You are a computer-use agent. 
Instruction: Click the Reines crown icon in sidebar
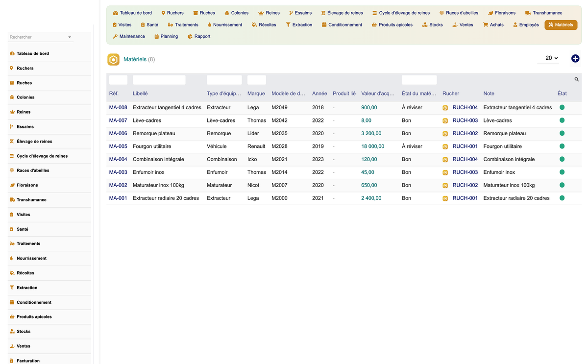(12, 112)
